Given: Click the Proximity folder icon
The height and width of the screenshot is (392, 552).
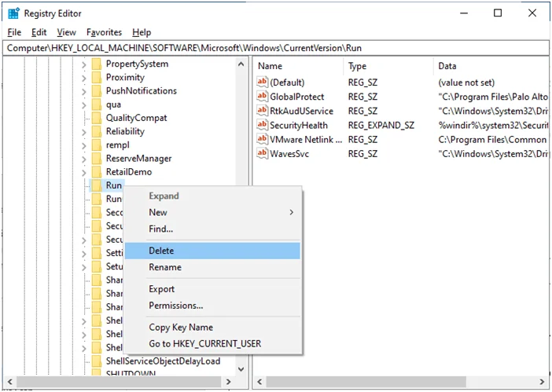Looking at the screenshot, I should (x=97, y=77).
